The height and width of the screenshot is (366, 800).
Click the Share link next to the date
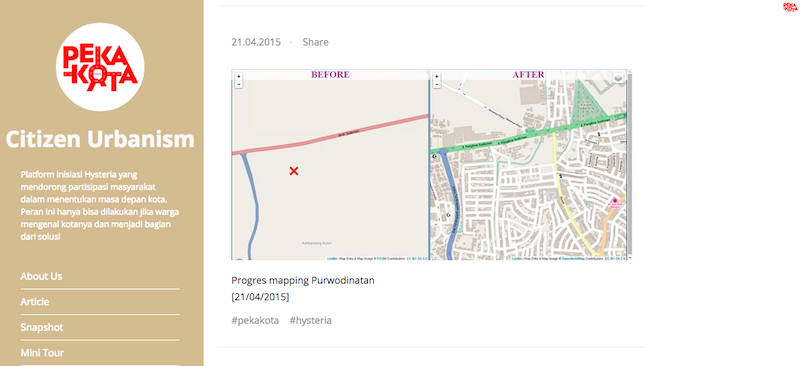tap(315, 42)
